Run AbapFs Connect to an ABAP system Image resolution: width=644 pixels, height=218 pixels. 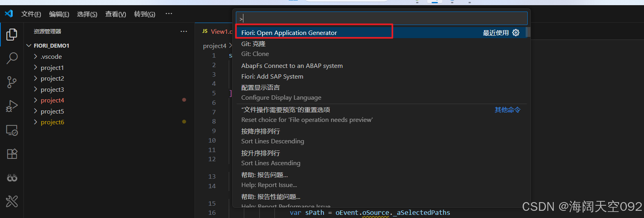pyautogui.click(x=381, y=66)
